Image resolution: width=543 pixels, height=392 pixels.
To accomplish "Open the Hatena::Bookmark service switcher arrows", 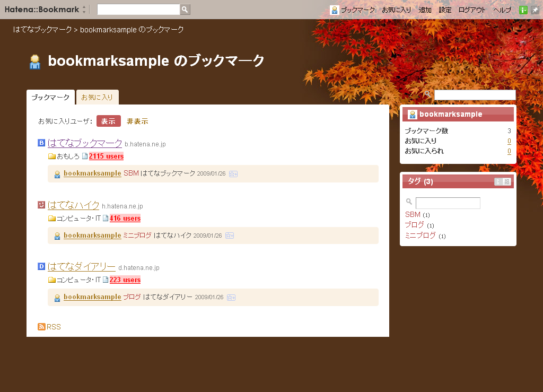I will [84, 10].
